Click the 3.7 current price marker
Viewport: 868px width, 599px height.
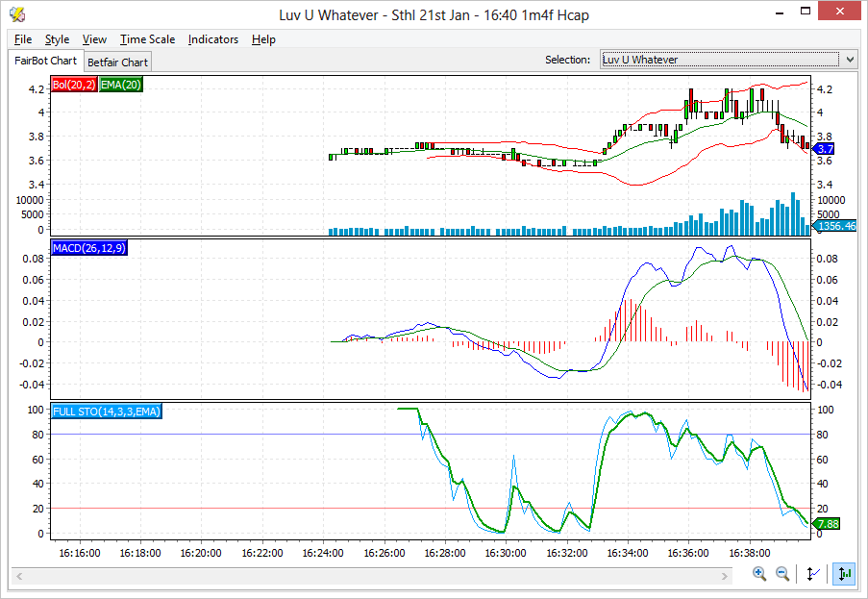tap(823, 149)
